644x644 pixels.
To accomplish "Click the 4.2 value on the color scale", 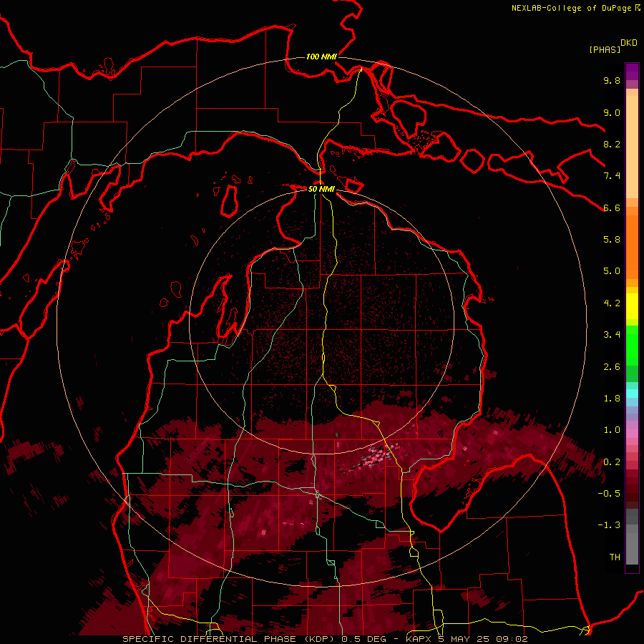I will tap(612, 303).
